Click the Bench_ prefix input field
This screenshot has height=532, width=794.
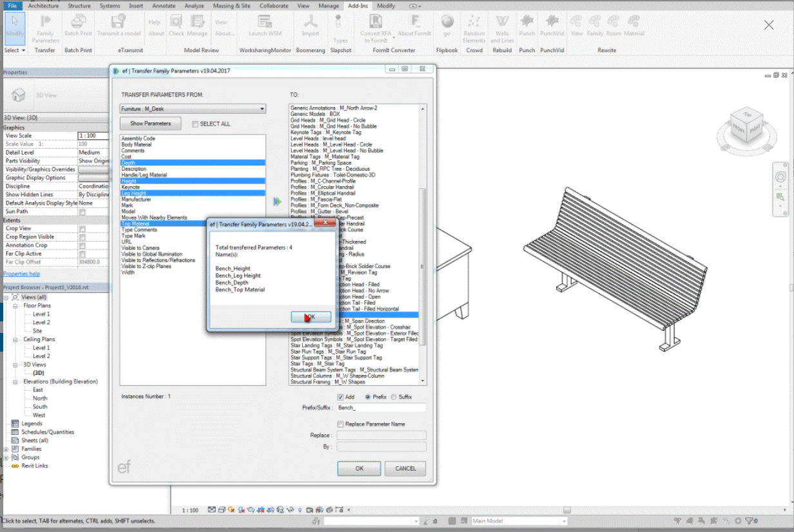381,408
